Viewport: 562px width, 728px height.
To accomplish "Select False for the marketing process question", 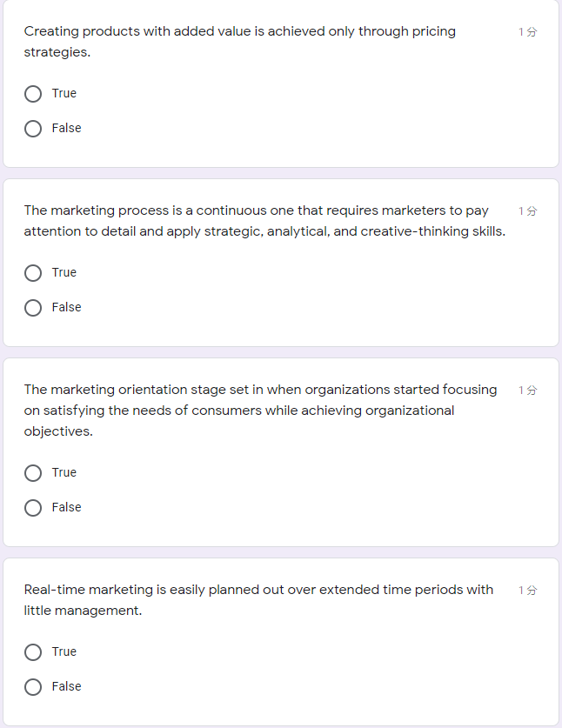I will tap(32, 307).
